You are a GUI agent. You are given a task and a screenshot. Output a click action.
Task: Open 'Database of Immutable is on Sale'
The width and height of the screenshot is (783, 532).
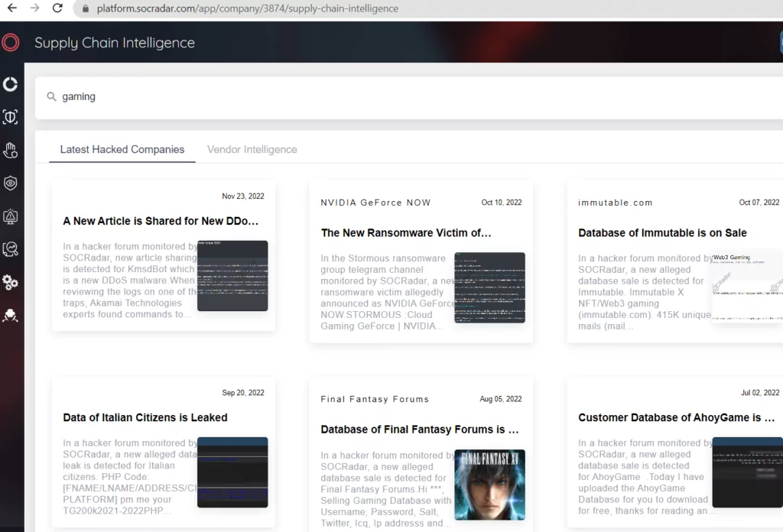coord(662,233)
